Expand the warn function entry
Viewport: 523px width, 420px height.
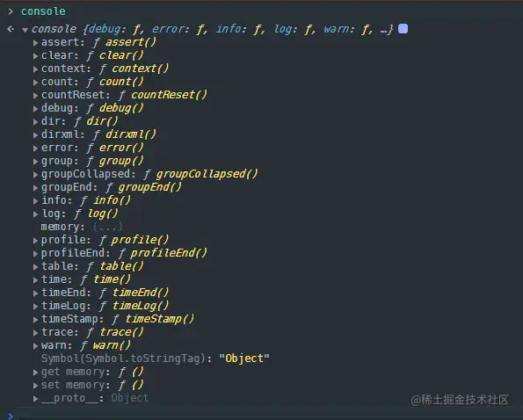(35, 345)
